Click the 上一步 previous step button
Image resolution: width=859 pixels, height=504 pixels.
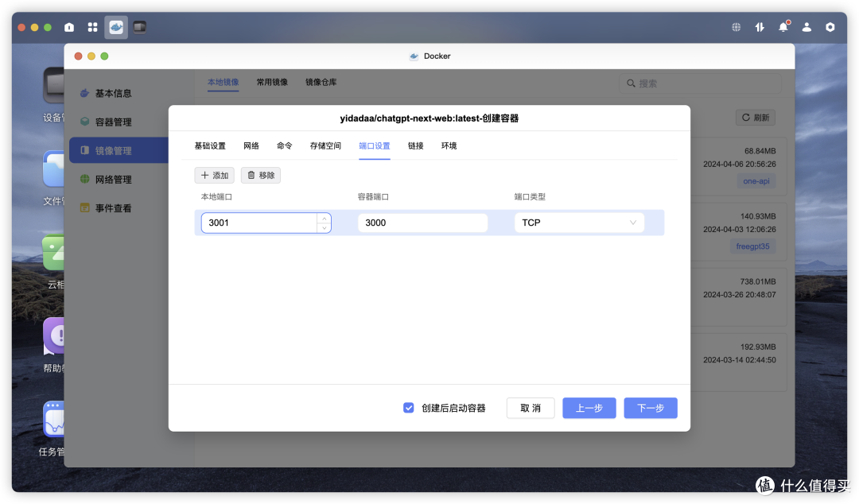coord(589,408)
